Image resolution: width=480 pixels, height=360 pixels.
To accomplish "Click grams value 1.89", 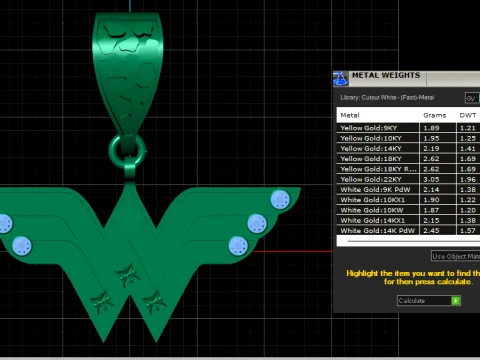I will [431, 128].
